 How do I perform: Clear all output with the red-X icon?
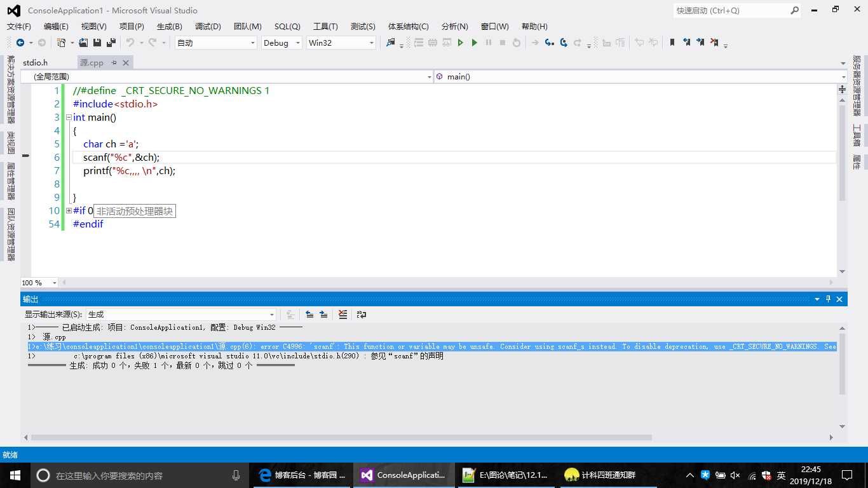coord(343,315)
